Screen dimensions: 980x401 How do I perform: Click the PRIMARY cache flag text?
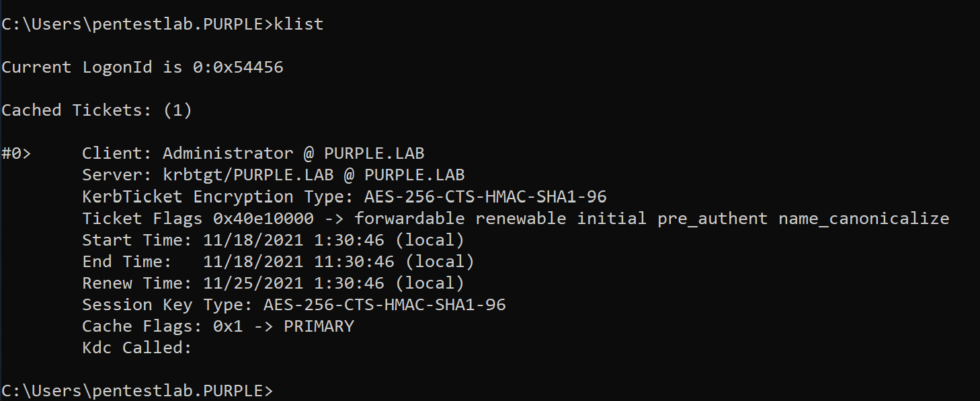coord(319,326)
